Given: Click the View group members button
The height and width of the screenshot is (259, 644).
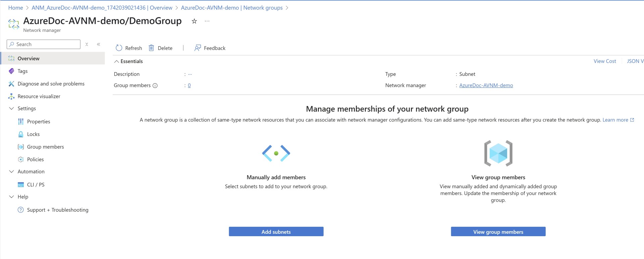Looking at the screenshot, I should (x=498, y=232).
